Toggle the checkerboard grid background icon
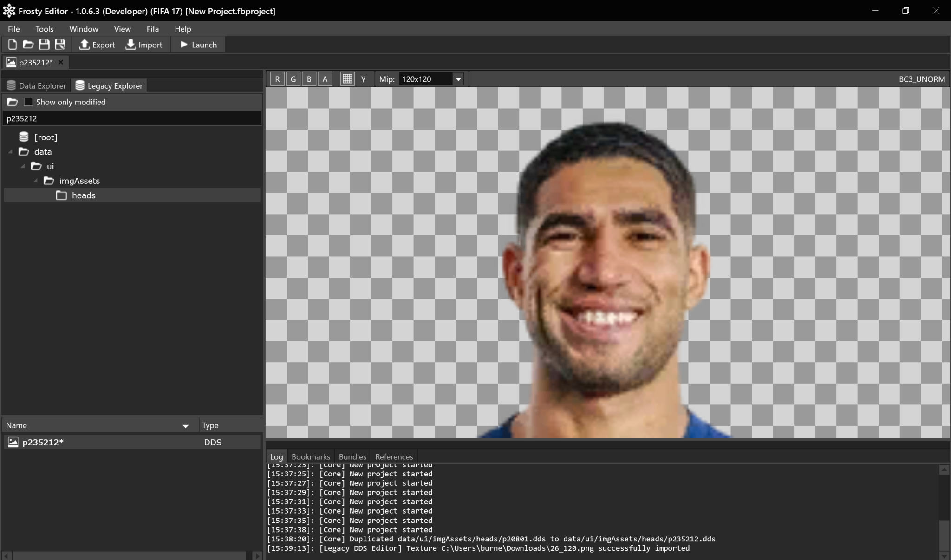The image size is (951, 560). click(x=347, y=79)
